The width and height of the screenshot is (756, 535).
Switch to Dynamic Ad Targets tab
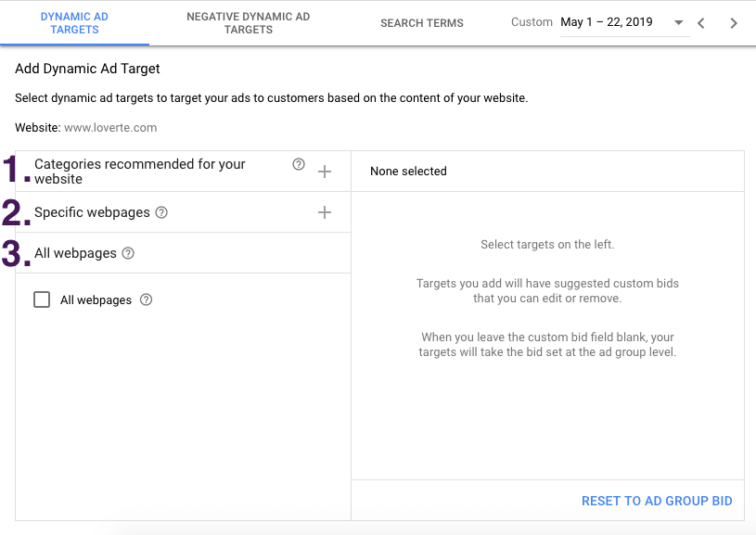click(x=74, y=23)
